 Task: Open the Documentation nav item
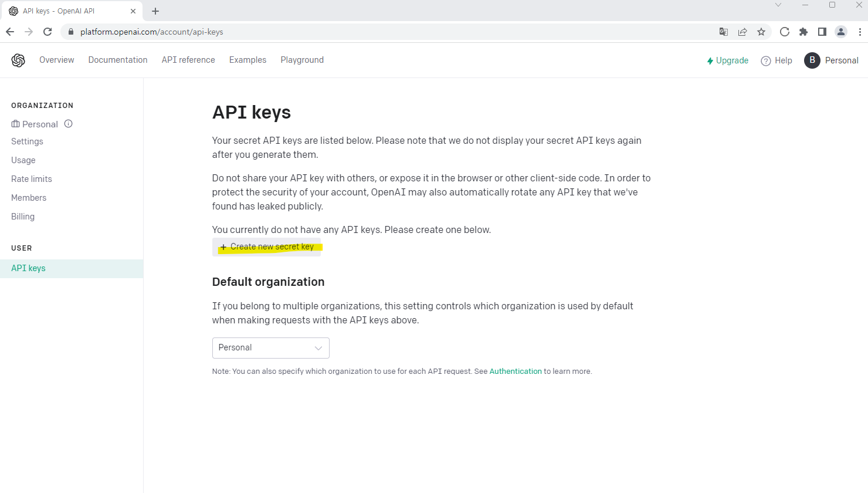click(118, 60)
